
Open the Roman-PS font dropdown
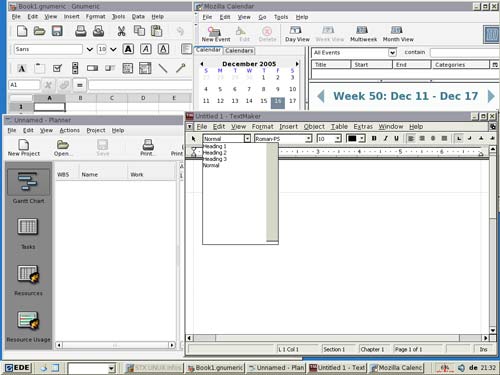tap(309, 138)
